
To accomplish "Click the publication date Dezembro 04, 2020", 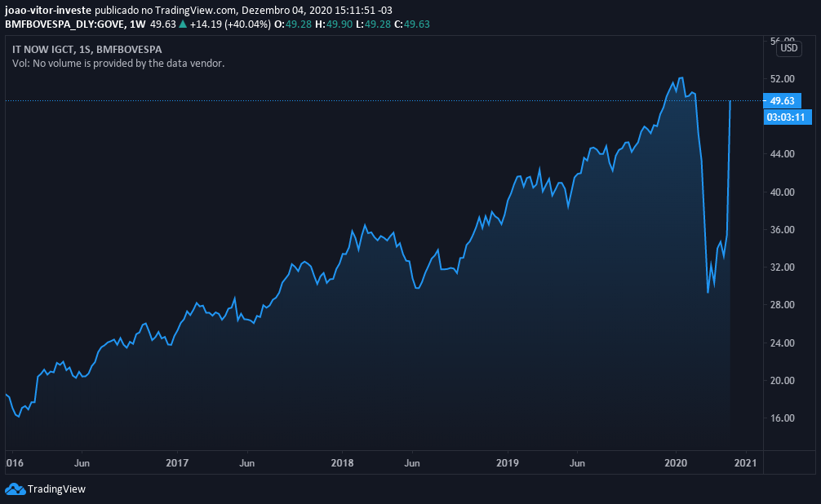I will pos(287,11).
